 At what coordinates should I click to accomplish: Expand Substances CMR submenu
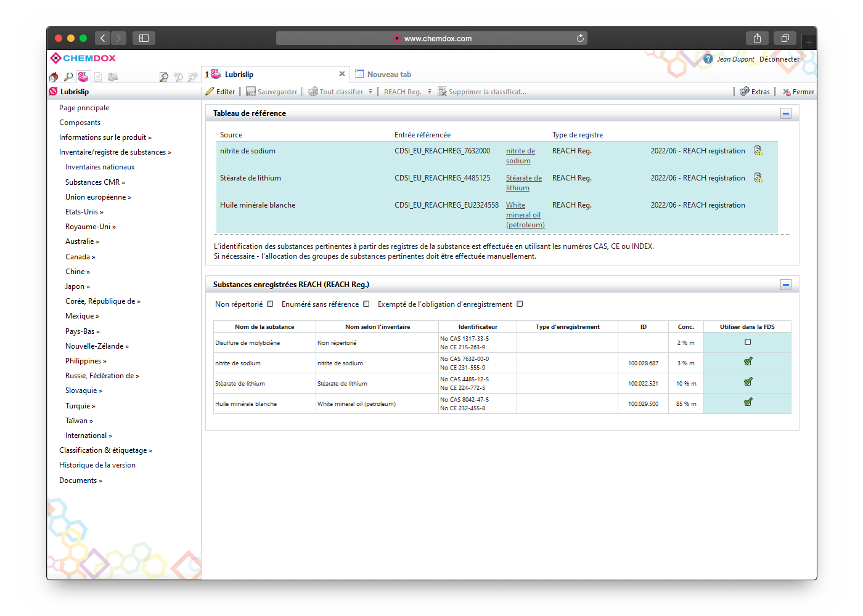[95, 182]
